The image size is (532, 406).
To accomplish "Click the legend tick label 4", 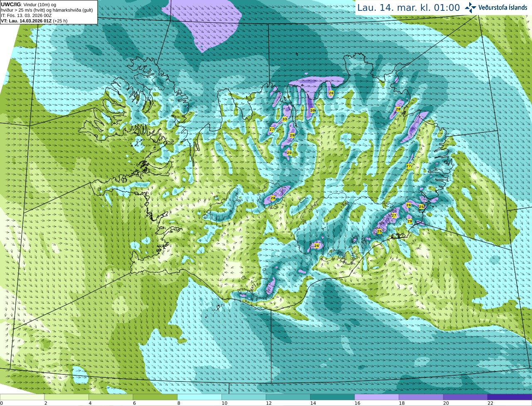I will coord(90,403).
